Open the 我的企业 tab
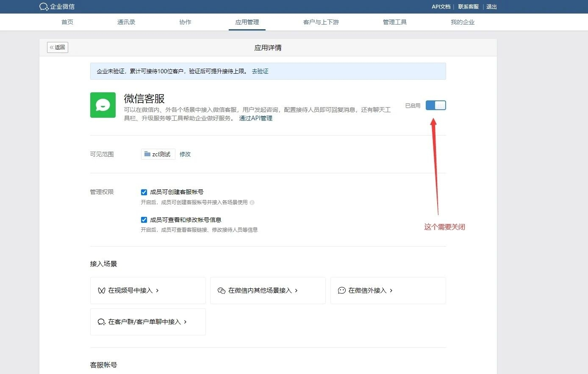Image resolution: width=588 pixels, height=374 pixels. 463,22
